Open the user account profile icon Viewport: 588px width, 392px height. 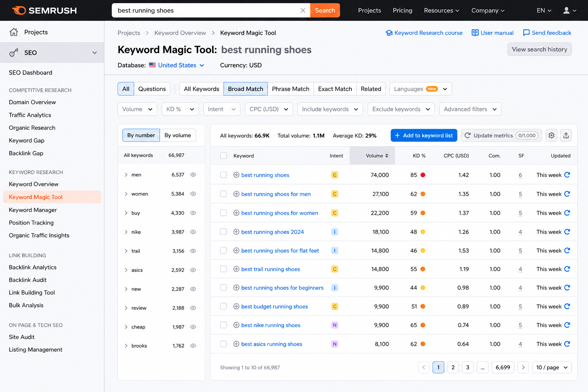coord(567,10)
